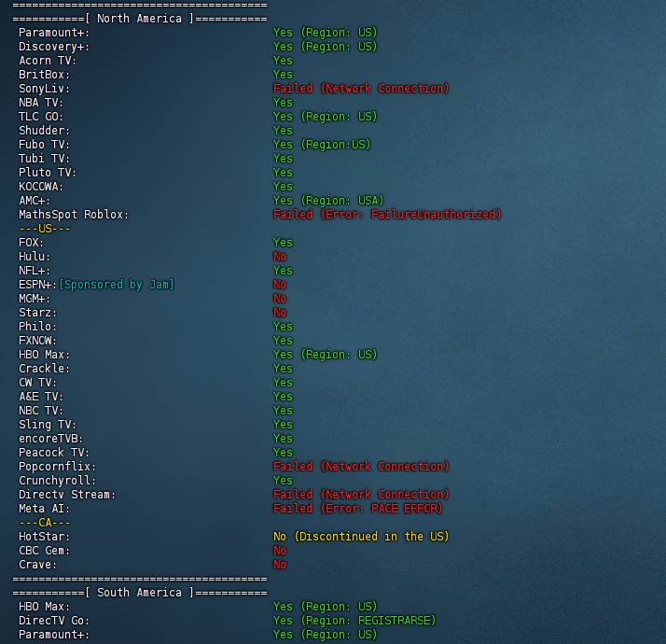Click the SonyLiv label
Viewport: 666px width, 644px height.
[44, 89]
